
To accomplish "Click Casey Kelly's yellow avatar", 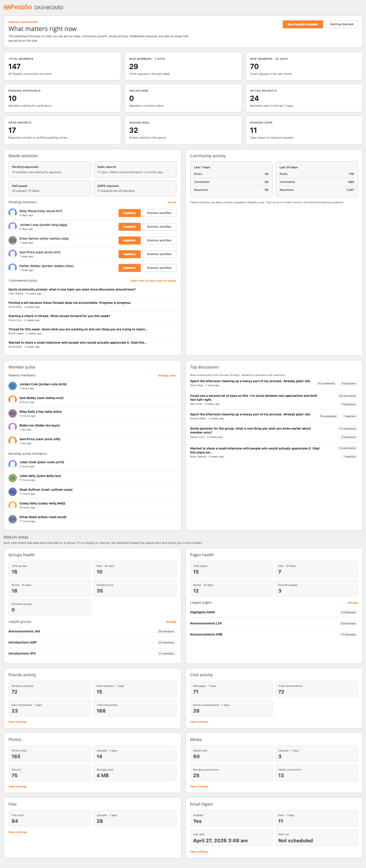I will 13,505.
